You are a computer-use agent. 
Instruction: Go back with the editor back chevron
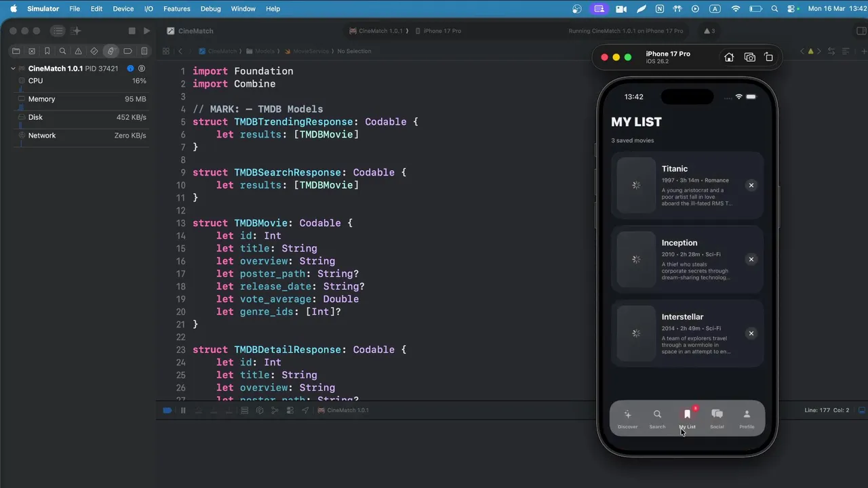[x=180, y=51]
